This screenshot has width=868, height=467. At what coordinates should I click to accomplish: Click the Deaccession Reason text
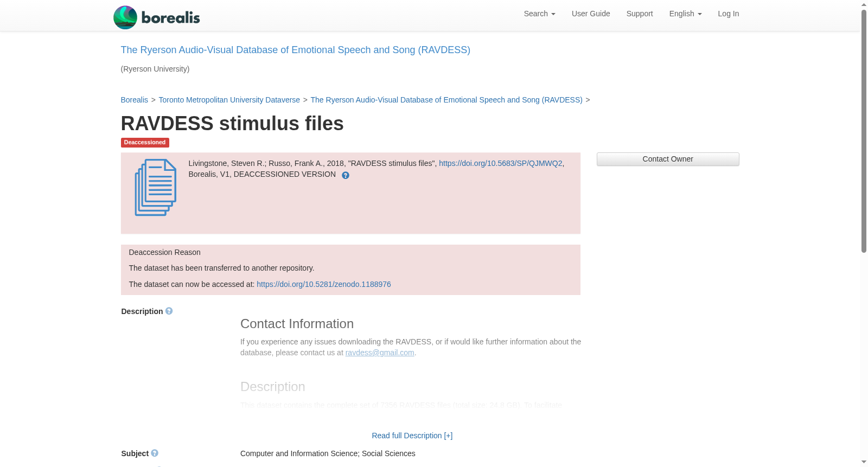click(165, 252)
